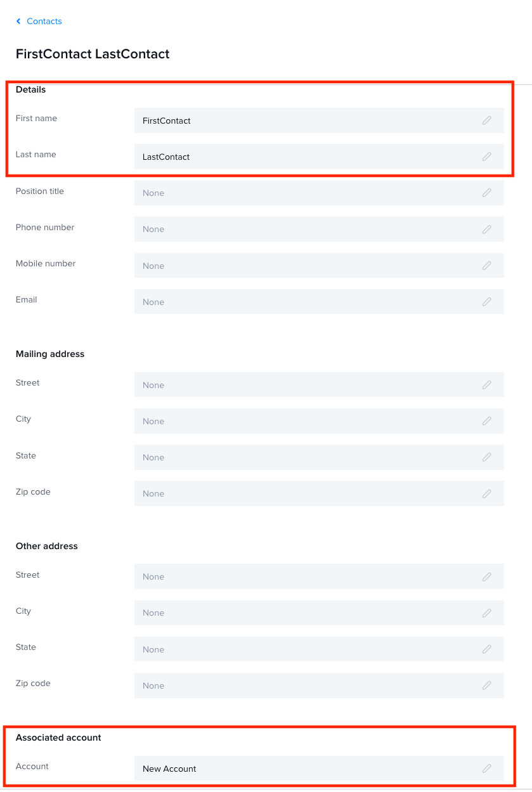Edit the Mobile number with the pencil icon

(487, 265)
